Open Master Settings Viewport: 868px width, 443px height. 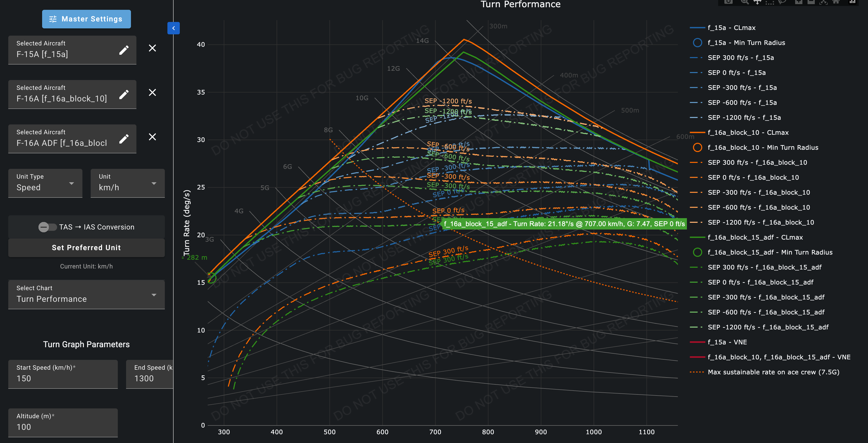point(86,19)
